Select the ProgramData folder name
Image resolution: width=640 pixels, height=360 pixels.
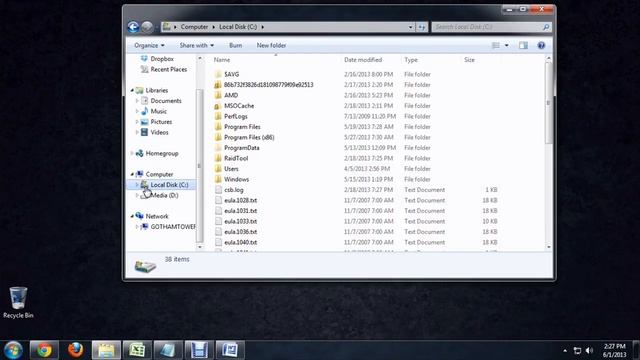pos(242,148)
